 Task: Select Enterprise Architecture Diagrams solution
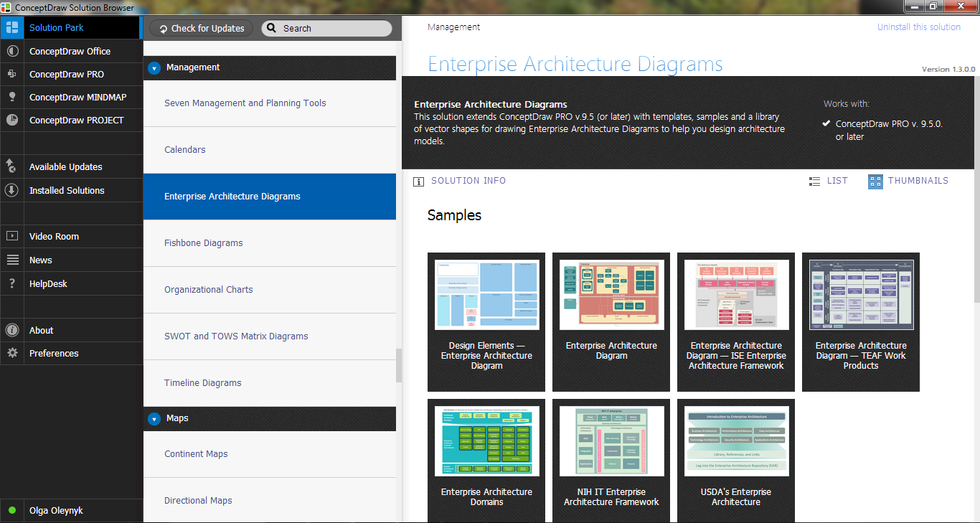(270, 197)
